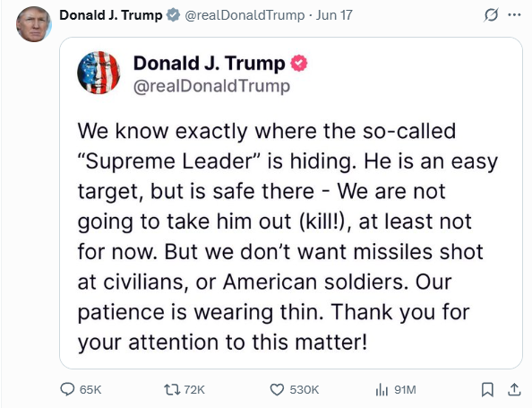This screenshot has height=408, width=532.
Task: Click the 530K likes count
Action: coord(304,390)
